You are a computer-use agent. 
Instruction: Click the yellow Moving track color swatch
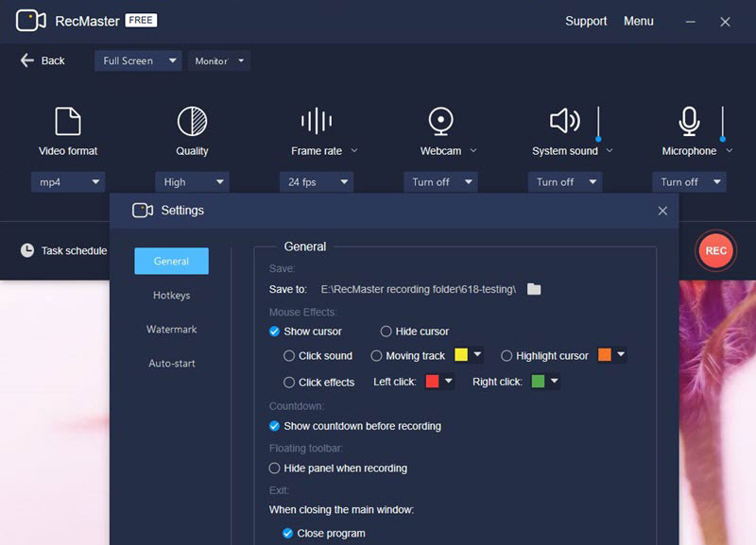(x=461, y=354)
